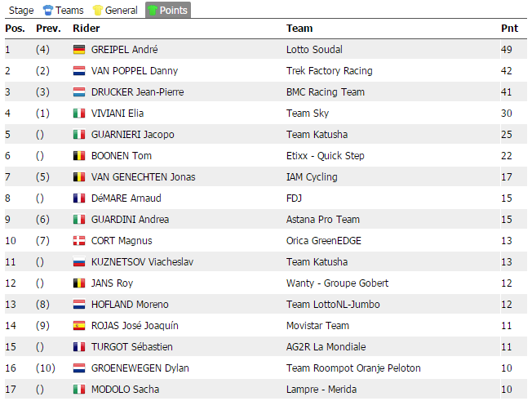
Task: Click the Belgian flag next to Boonen Tom
Action: [79, 156]
